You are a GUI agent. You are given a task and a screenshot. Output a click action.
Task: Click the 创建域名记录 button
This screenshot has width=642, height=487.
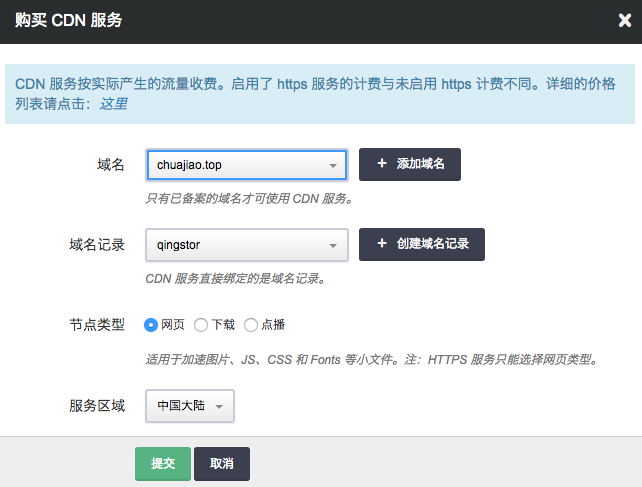(x=422, y=244)
